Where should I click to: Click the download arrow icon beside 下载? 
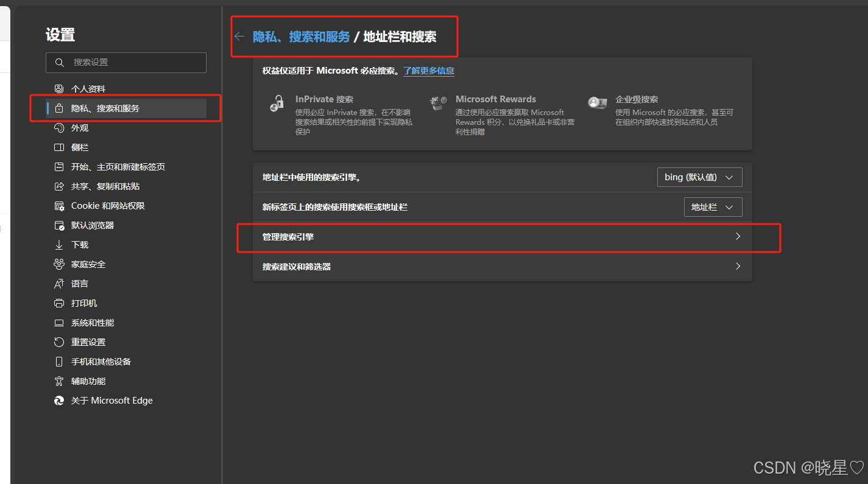coord(59,245)
